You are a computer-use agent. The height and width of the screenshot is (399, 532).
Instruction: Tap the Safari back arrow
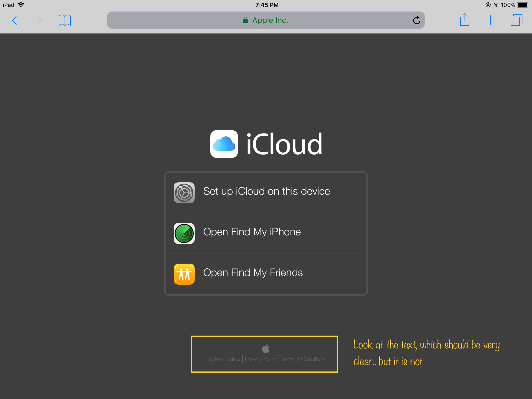click(x=15, y=20)
